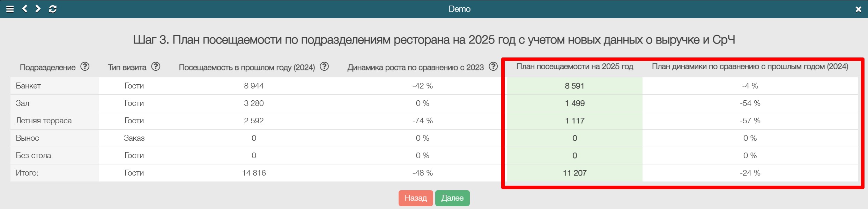The width and height of the screenshot is (868, 209).
Task: Go back using the left arrow icon
Action: click(25, 9)
